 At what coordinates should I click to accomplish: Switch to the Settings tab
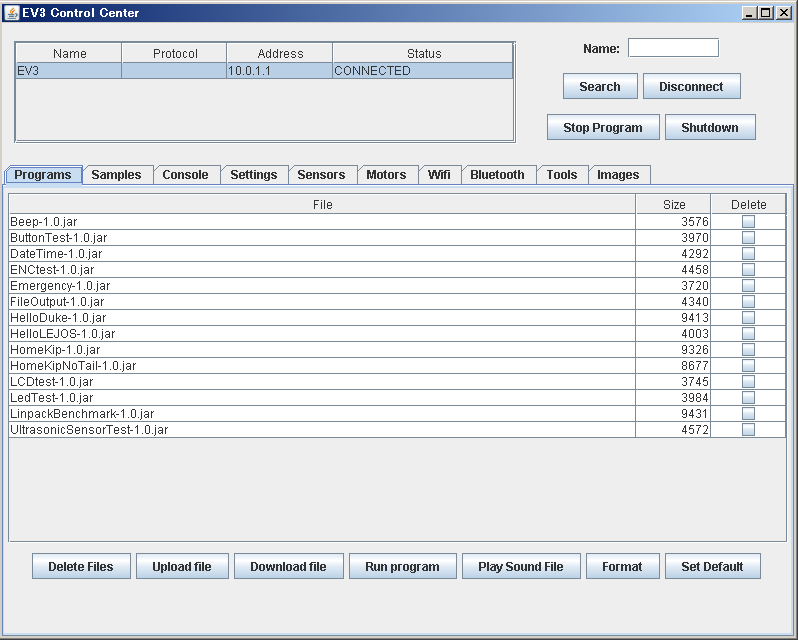click(254, 174)
